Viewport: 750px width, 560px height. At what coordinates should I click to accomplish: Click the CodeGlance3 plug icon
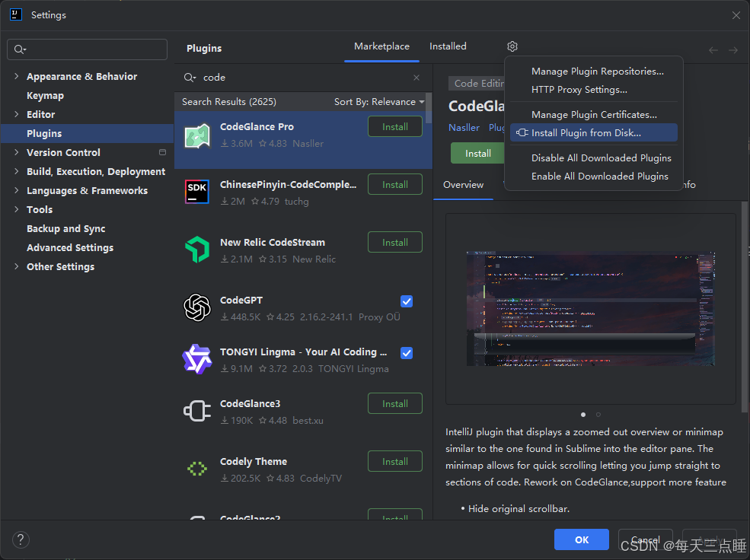[x=197, y=411]
